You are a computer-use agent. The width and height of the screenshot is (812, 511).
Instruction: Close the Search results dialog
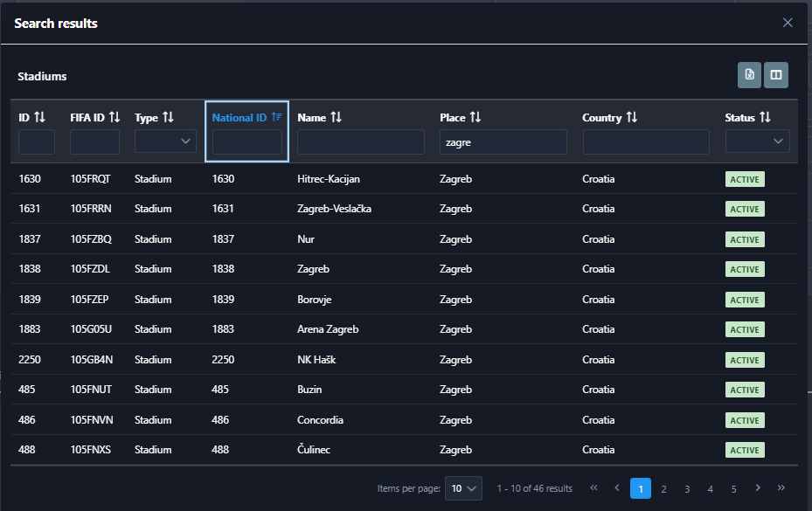pyautogui.click(x=788, y=23)
